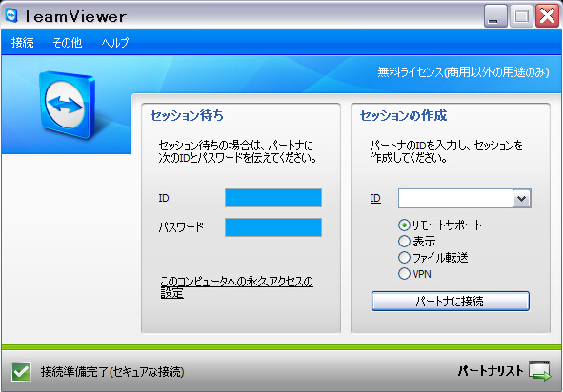
Task: Open the 接続 menu
Action: pos(22,42)
